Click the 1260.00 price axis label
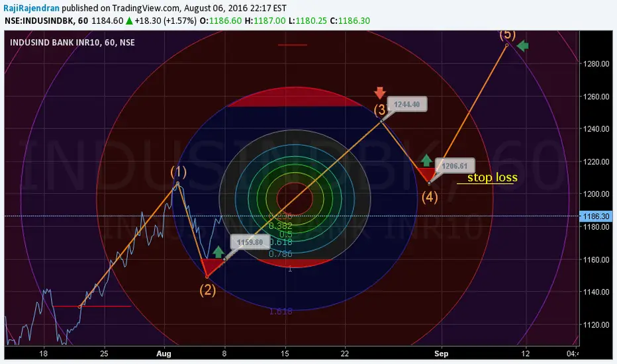The image size is (617, 364). point(596,97)
